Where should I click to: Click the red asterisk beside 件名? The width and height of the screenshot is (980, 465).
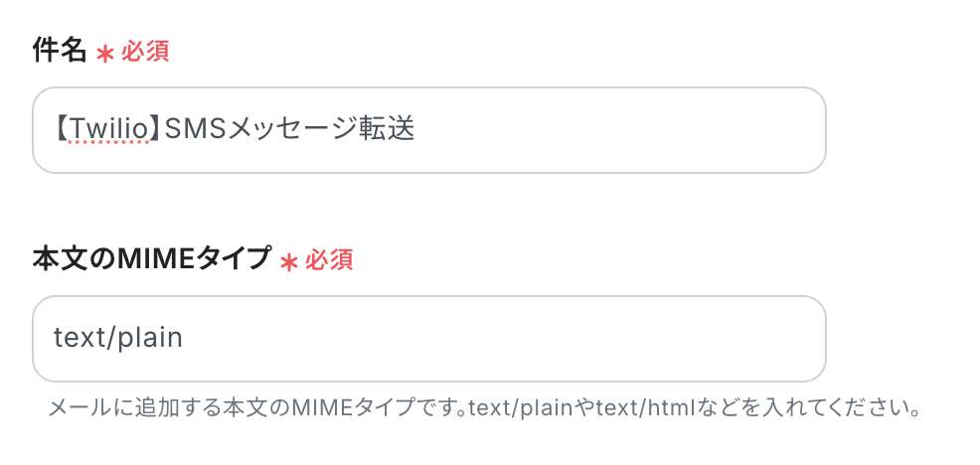(x=105, y=55)
